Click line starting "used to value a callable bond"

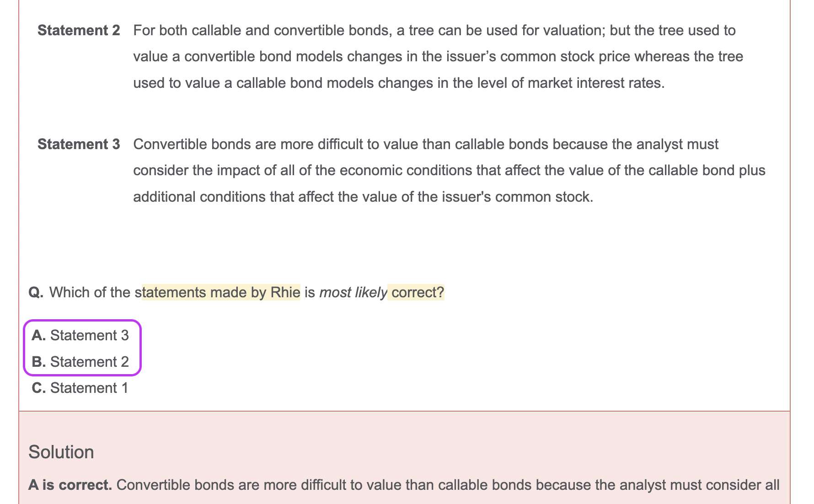click(399, 83)
